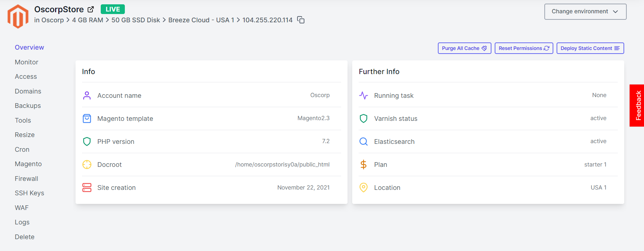This screenshot has height=251, width=644.
Task: Open the Change environment dropdown
Action: (585, 12)
